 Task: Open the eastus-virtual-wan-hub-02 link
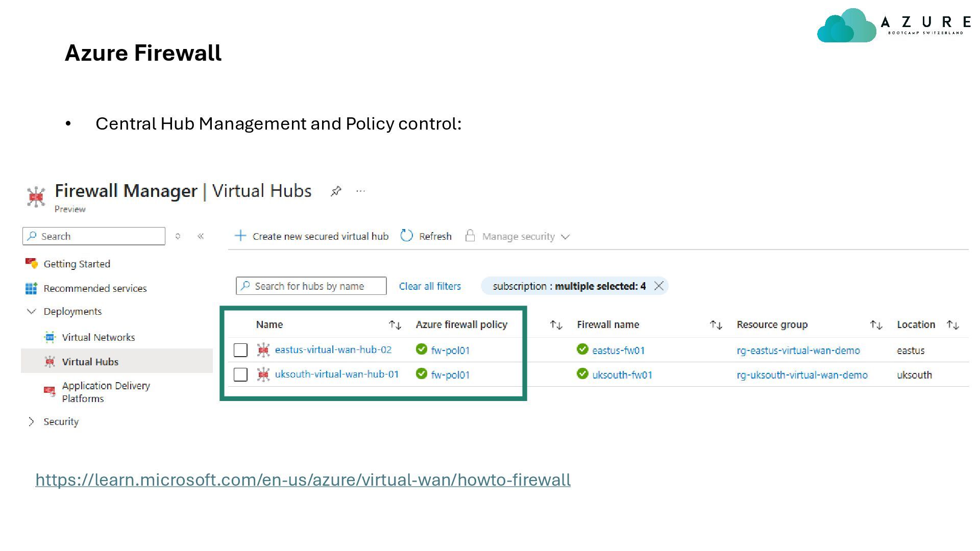coord(333,349)
